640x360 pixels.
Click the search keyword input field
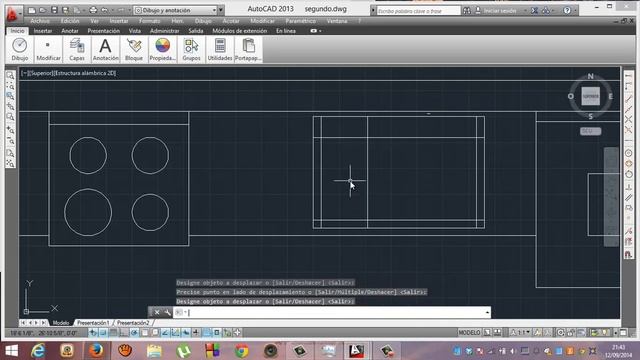click(419, 11)
